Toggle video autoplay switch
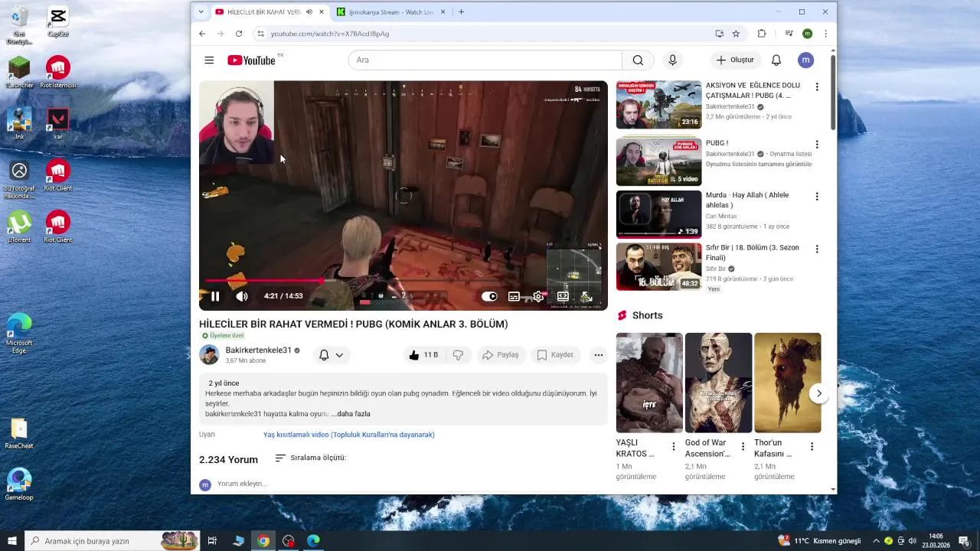980x551 pixels. [488, 296]
